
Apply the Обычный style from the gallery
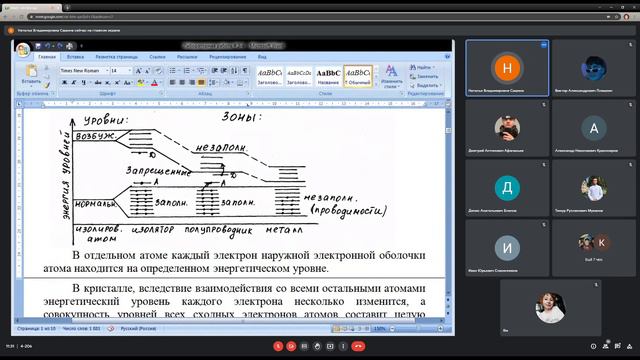click(x=358, y=76)
